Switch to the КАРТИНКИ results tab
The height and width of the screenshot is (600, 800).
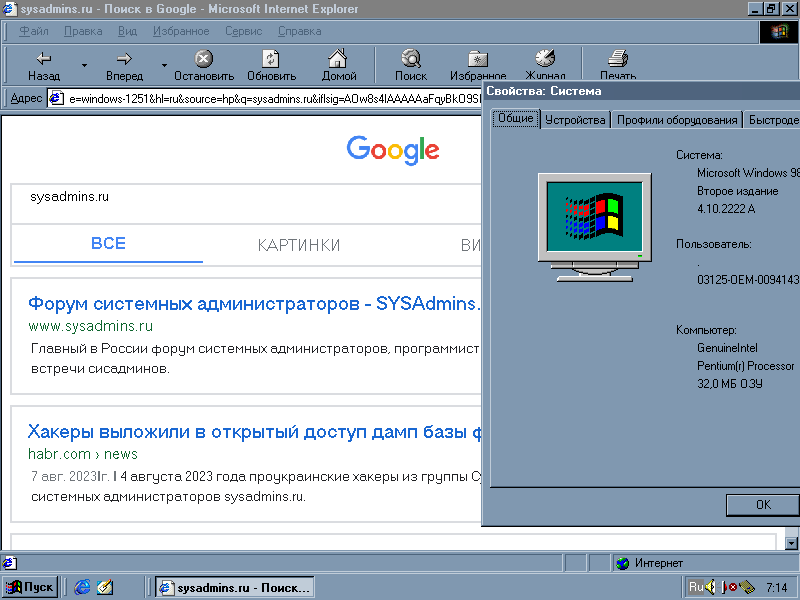click(299, 245)
